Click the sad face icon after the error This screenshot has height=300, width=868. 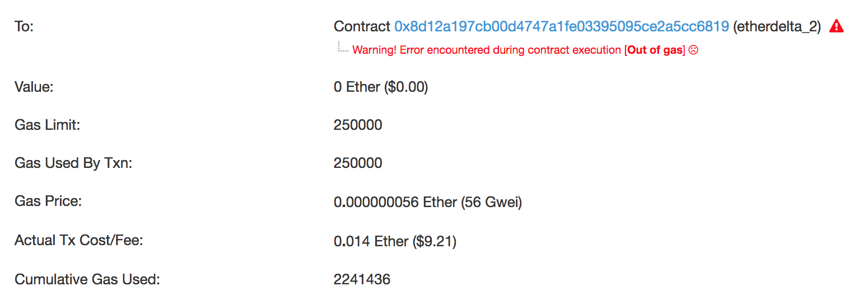[693, 50]
